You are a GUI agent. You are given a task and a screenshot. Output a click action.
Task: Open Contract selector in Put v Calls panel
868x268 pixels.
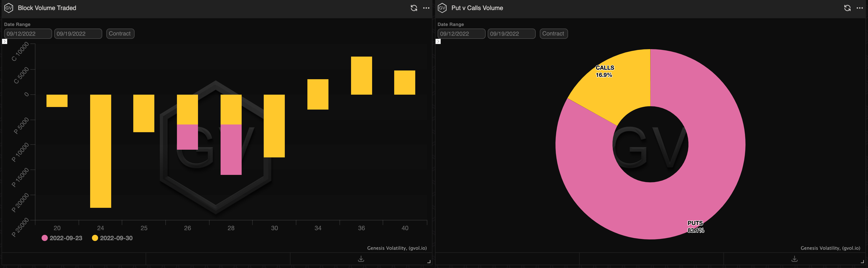coord(554,34)
